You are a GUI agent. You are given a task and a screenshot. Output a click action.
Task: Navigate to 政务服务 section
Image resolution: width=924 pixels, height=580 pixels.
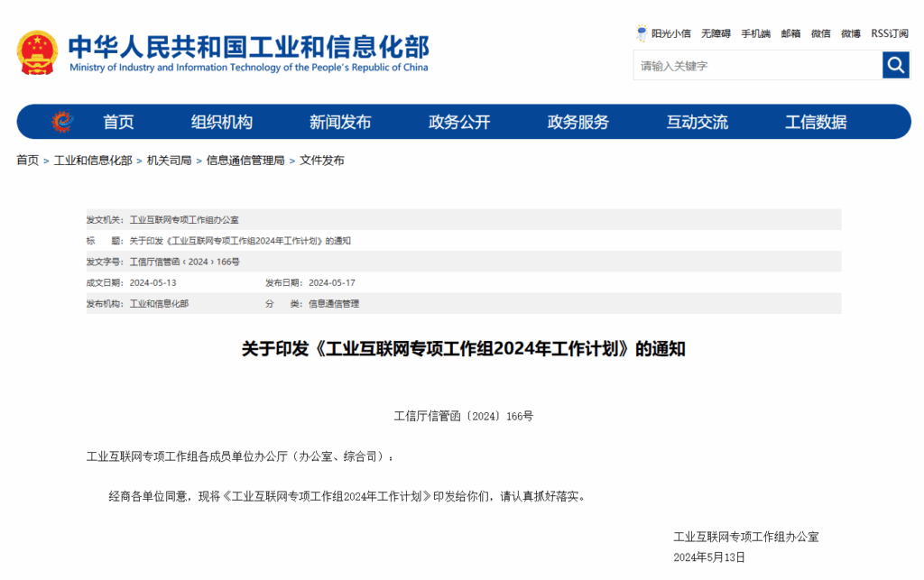pyautogui.click(x=578, y=122)
